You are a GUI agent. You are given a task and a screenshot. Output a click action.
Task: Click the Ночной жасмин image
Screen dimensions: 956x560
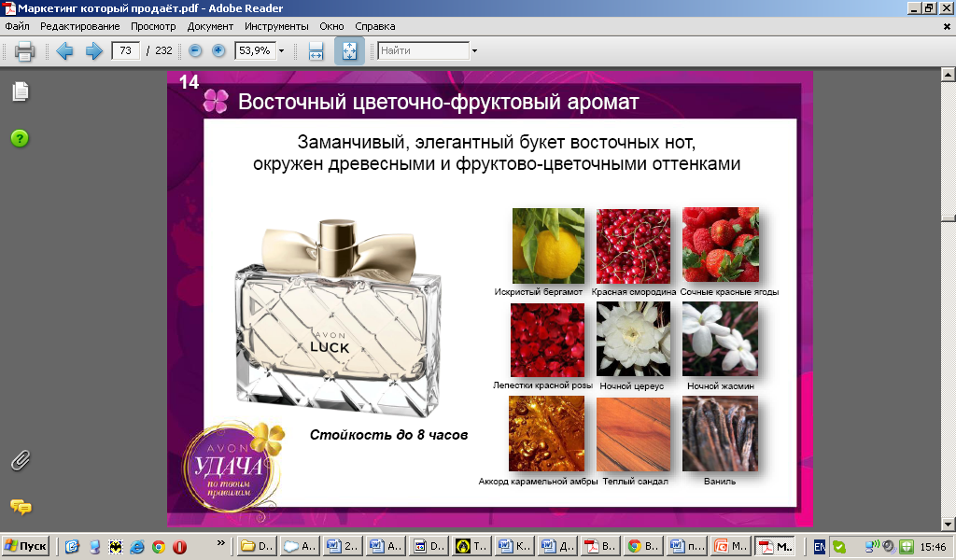point(720,339)
